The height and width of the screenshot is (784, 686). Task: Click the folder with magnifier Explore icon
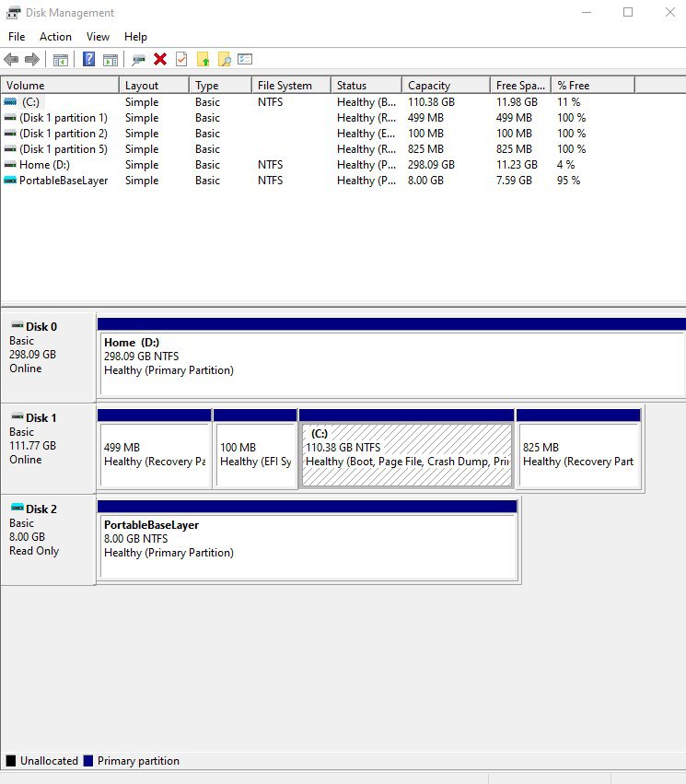(x=225, y=60)
